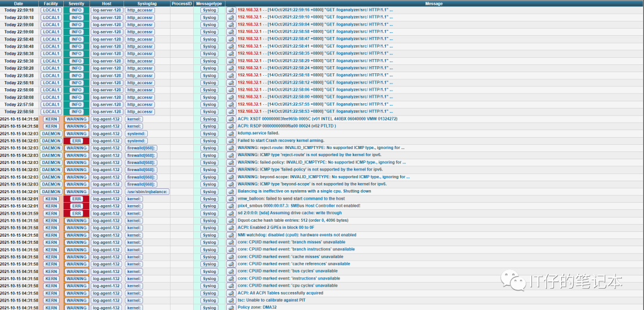Viewport: 644px width, 310px height.
Task: Open details icon for kdump.service failed message
Action: tap(231, 134)
